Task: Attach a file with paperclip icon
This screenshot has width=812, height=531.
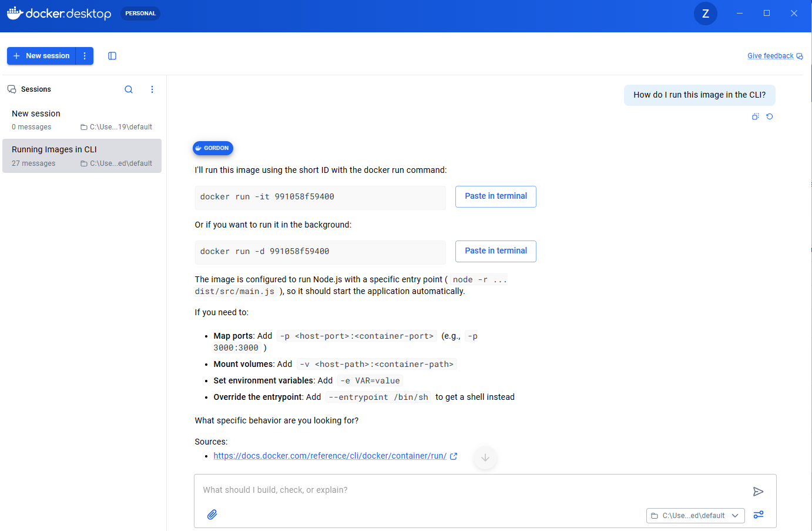Action: click(212, 515)
